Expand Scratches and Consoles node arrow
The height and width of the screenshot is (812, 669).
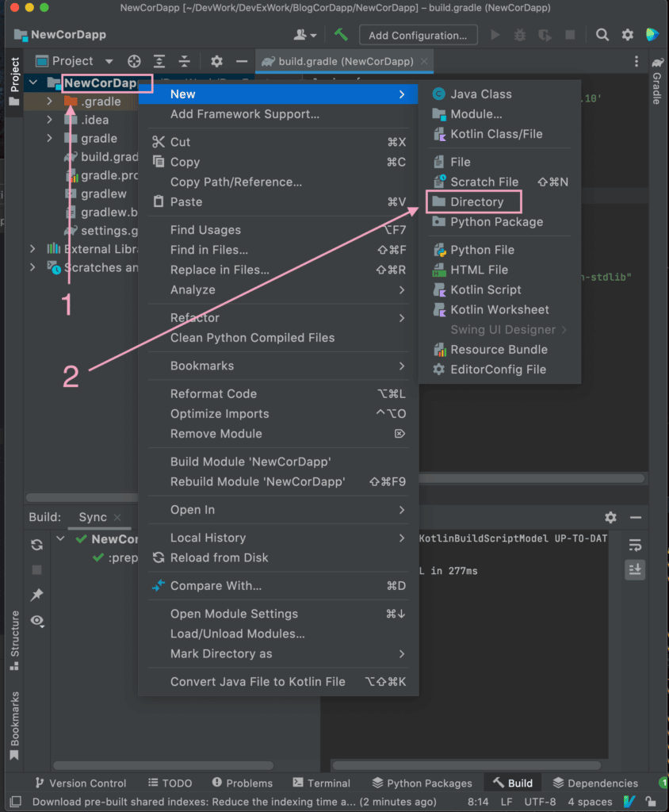tap(32, 267)
